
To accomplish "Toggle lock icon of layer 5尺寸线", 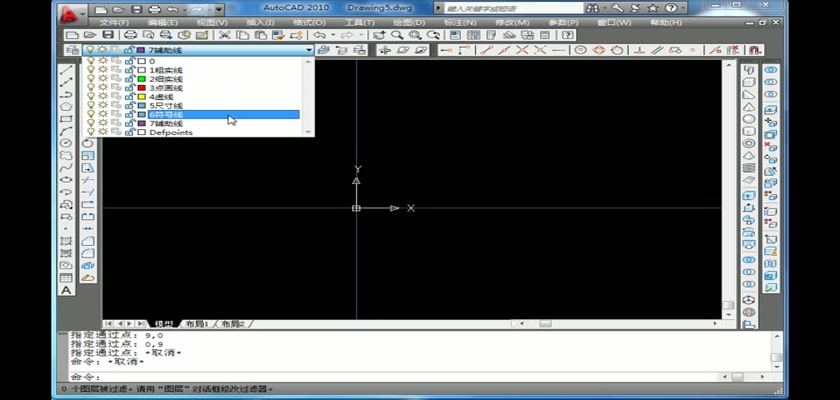I will pos(129,105).
